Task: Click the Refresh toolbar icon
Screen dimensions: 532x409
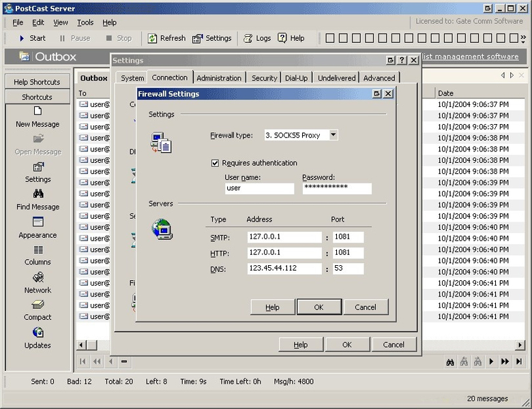Action: (152, 38)
